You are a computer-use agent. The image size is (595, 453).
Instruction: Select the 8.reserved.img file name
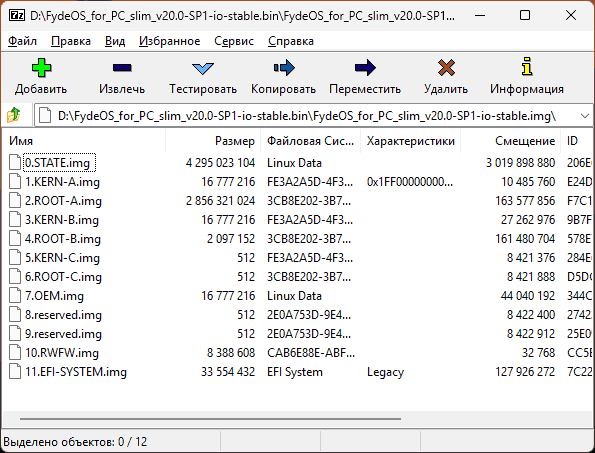pyautogui.click(x=63, y=314)
